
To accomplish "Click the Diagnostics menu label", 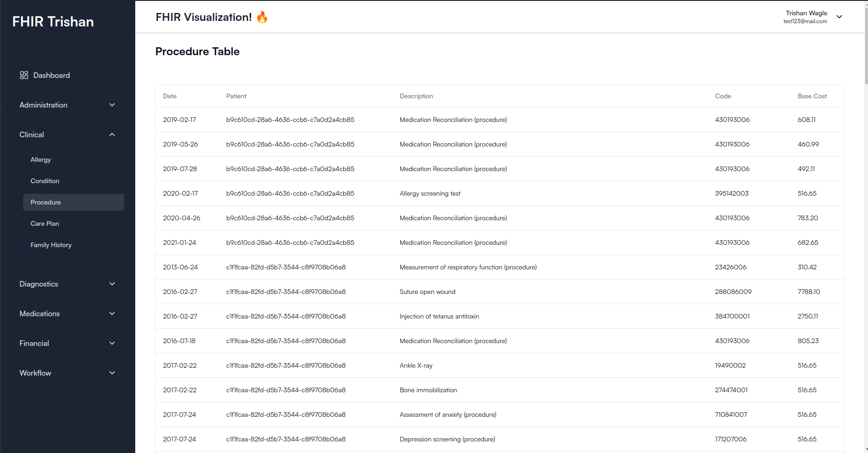I will [x=39, y=284].
